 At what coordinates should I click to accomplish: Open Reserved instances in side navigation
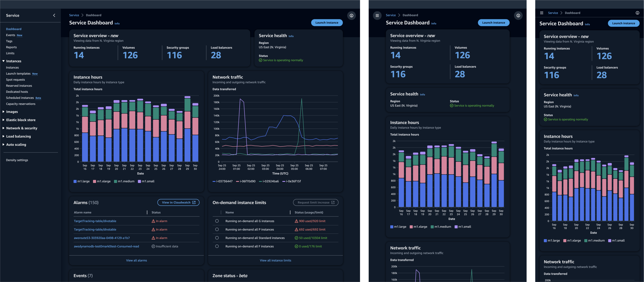pos(19,86)
